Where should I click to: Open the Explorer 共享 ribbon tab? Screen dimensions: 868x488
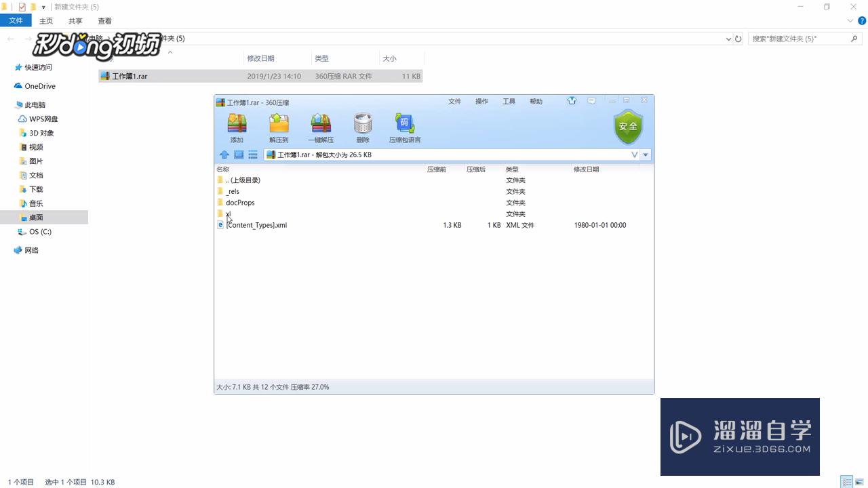click(x=75, y=21)
